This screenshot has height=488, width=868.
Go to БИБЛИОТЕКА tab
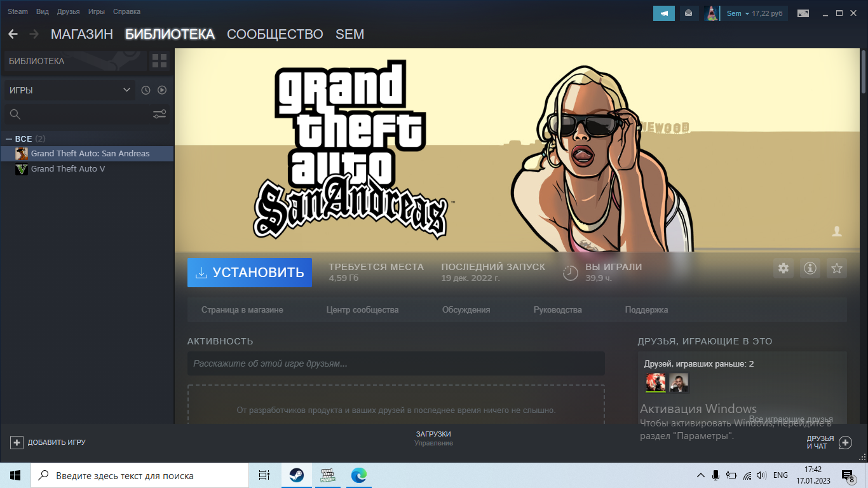[170, 34]
